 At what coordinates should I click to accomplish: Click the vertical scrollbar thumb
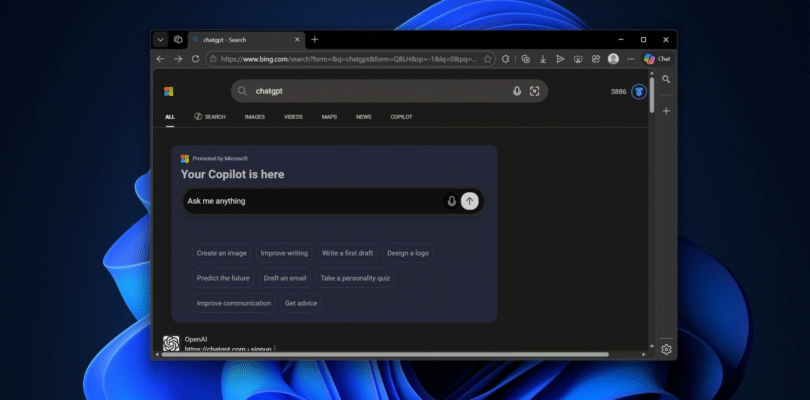click(x=652, y=95)
